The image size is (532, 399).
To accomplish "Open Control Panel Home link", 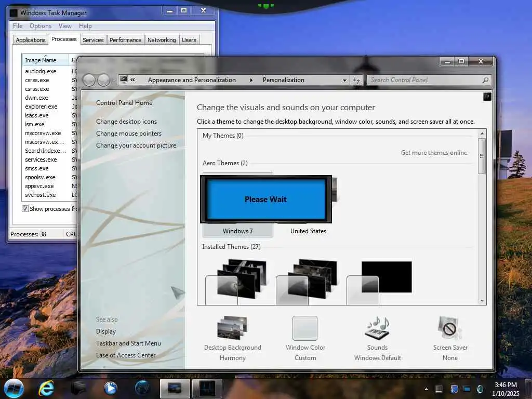I will click(124, 102).
